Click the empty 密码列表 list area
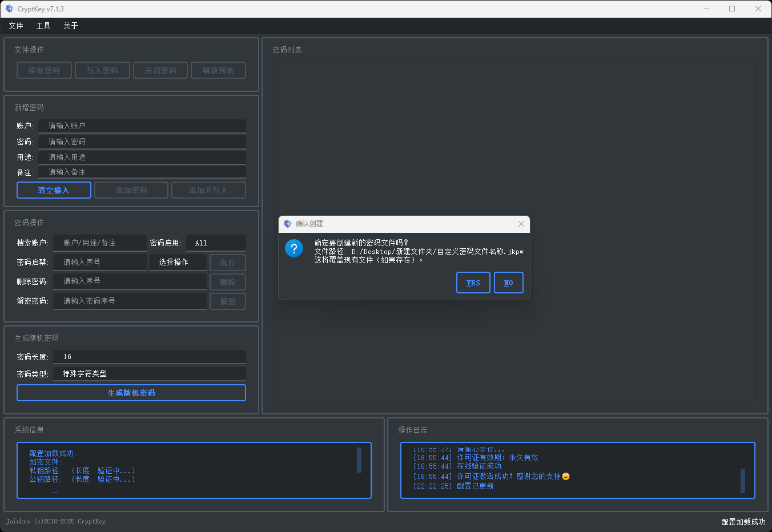 pyautogui.click(x=515, y=231)
